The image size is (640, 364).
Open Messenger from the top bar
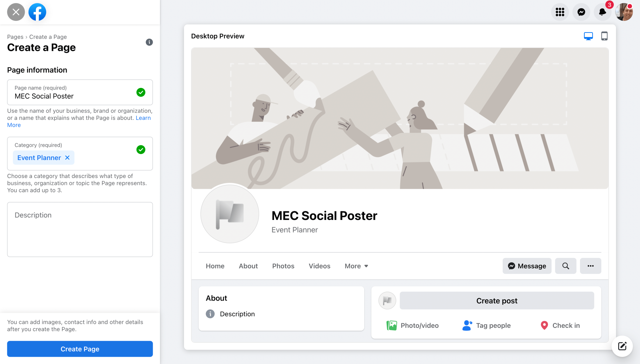(x=581, y=12)
